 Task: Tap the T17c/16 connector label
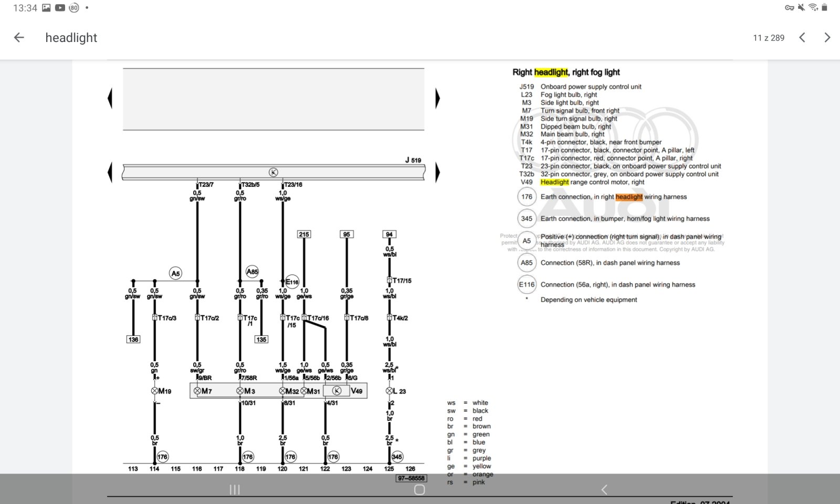coord(318,318)
